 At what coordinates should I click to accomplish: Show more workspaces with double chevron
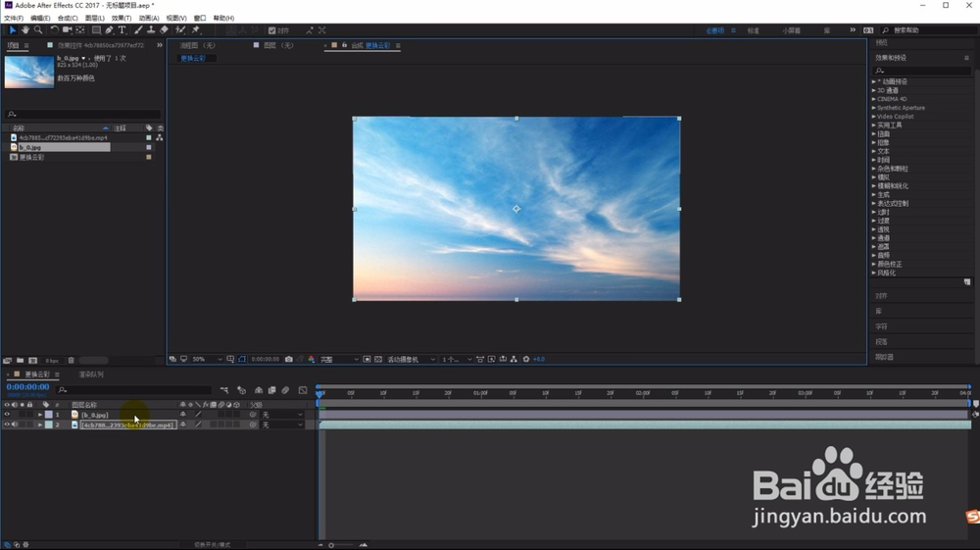[x=853, y=30]
